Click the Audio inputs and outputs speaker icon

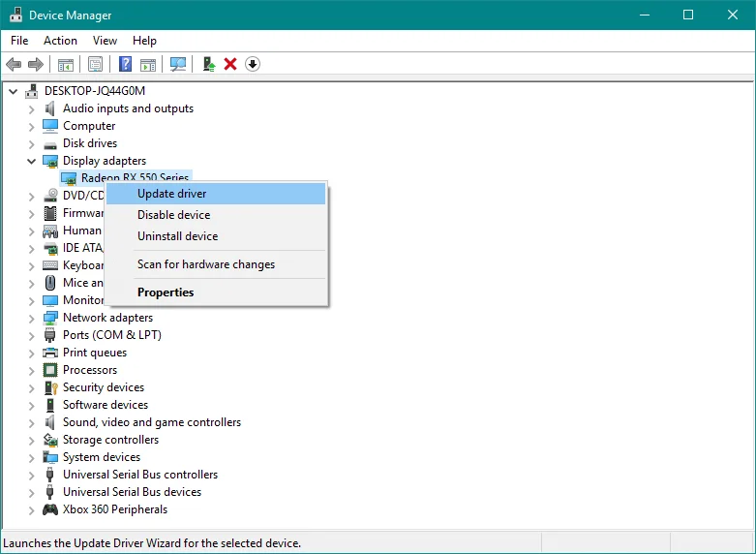tap(50, 108)
